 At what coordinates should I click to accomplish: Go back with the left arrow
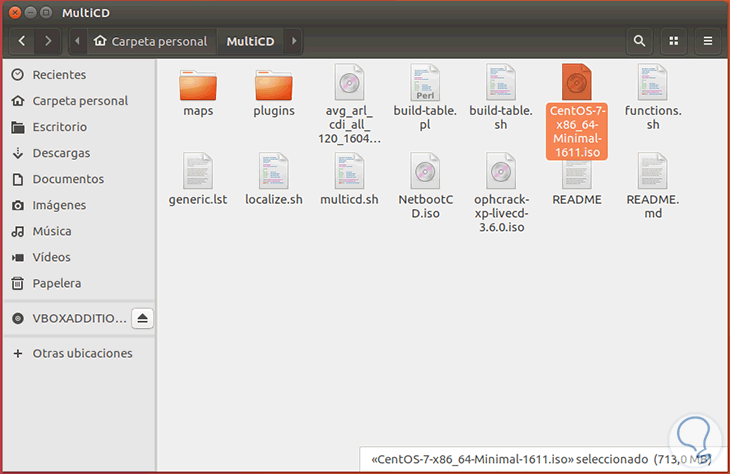(x=22, y=41)
